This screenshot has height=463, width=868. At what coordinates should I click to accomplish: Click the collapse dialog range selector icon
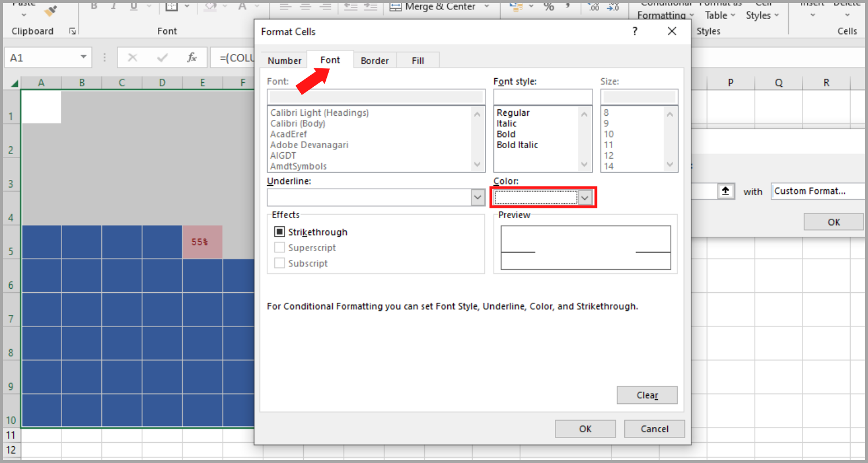[726, 192]
